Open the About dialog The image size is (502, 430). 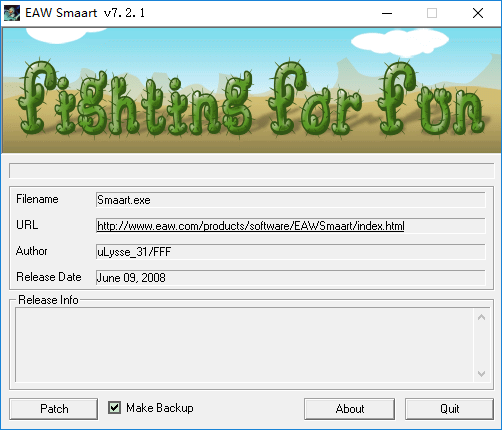tap(349, 409)
